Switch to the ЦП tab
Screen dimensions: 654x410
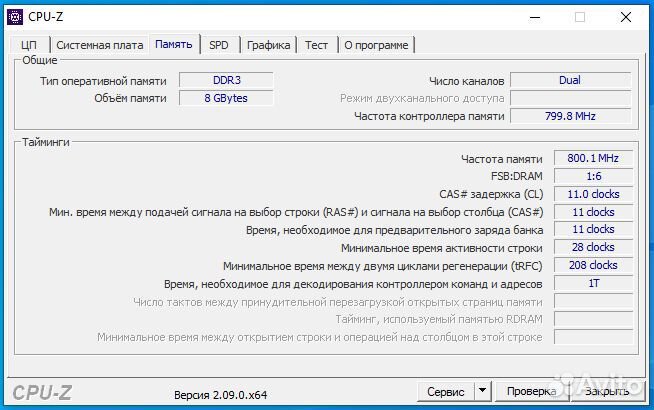[29, 45]
